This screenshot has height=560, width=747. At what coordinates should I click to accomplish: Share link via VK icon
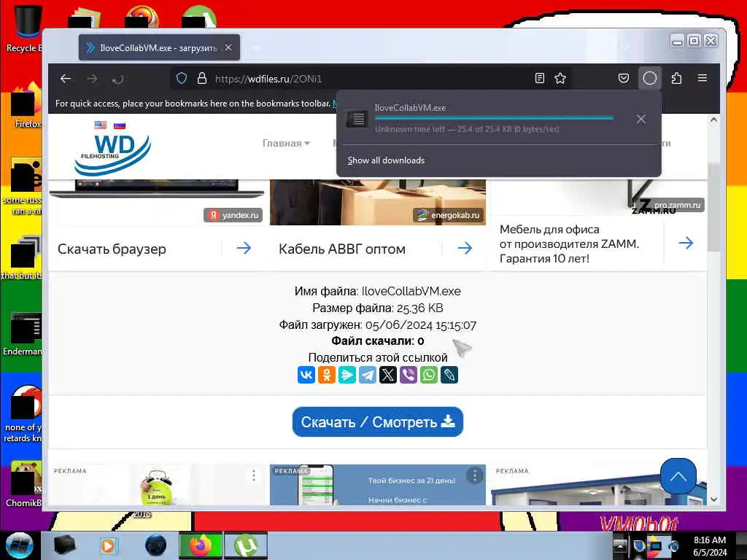pyautogui.click(x=306, y=375)
